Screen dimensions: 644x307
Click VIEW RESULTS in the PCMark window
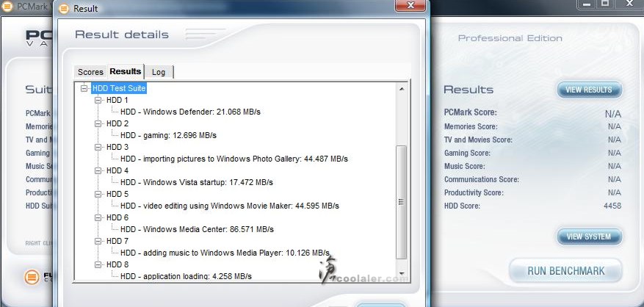coord(589,90)
